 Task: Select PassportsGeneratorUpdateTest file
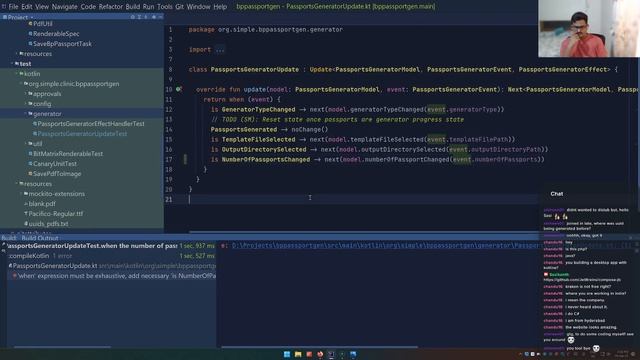tap(80, 134)
